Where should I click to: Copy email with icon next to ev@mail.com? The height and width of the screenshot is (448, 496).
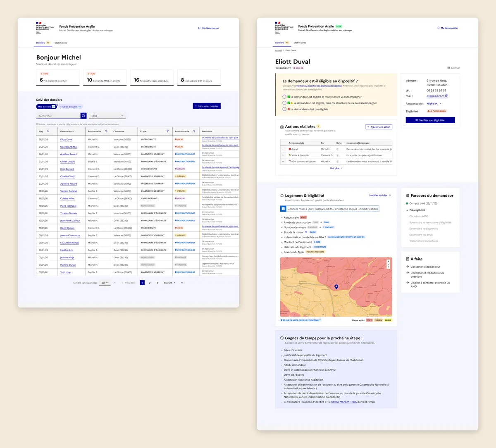click(x=446, y=96)
